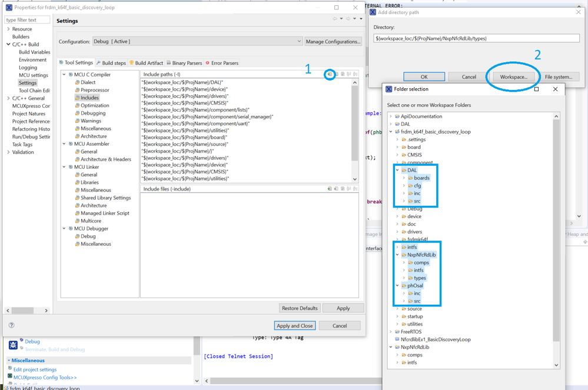Screen dimensions: 588x390
Task: Expand the C/C++ General node
Action: (x=8, y=98)
